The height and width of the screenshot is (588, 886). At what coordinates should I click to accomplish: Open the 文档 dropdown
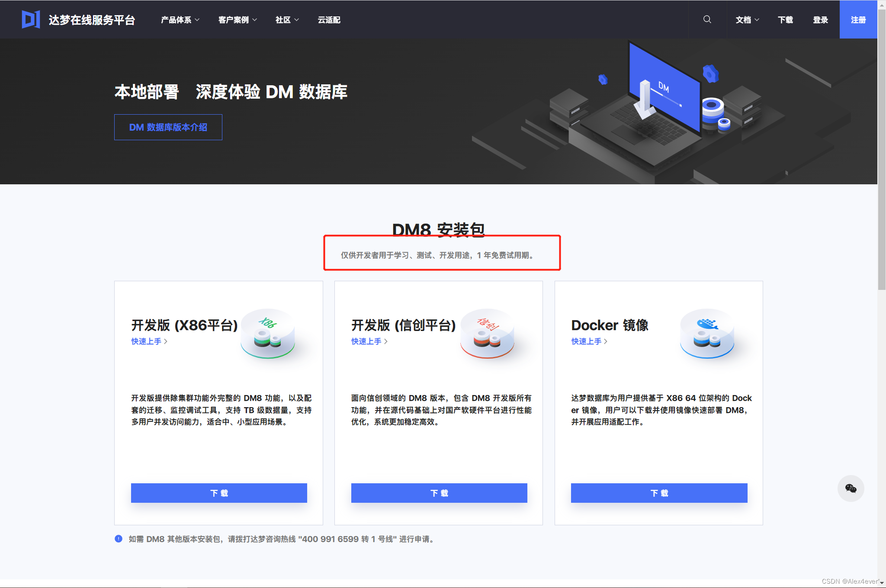[747, 19]
